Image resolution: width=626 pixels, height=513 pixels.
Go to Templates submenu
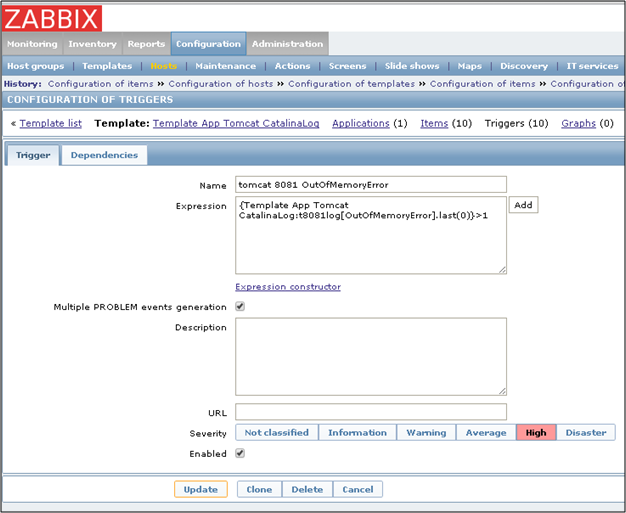point(107,66)
